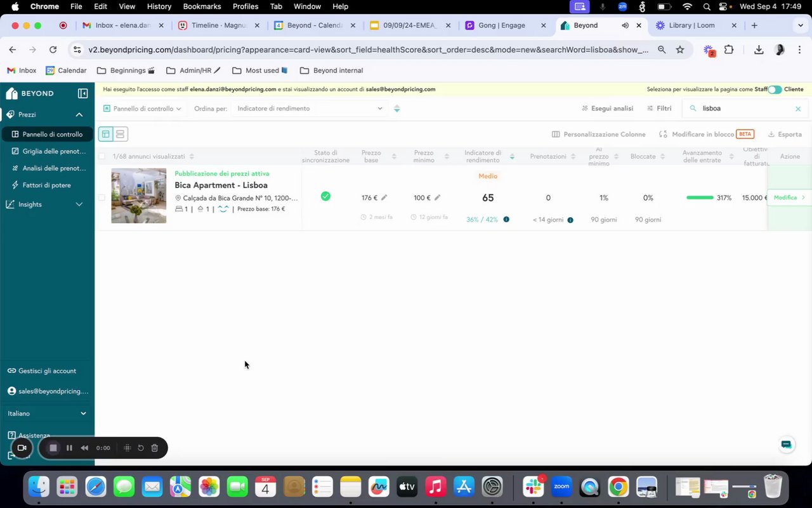Launch Finder from the Dock
The height and width of the screenshot is (508, 812).
point(39,487)
